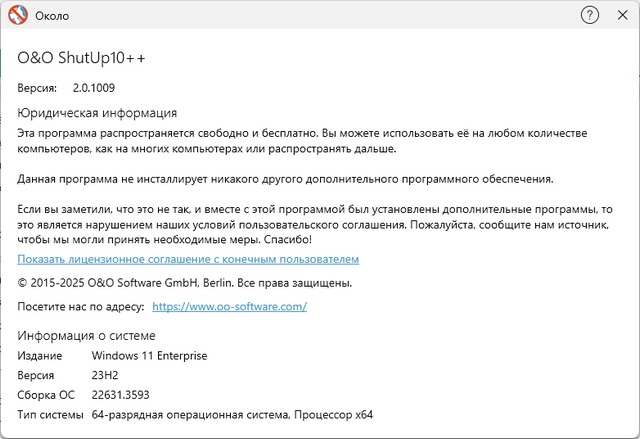Image resolution: width=640 pixels, height=439 pixels.
Task: Click the Windows 11 Enterprise edition value
Action: pyautogui.click(x=148, y=356)
